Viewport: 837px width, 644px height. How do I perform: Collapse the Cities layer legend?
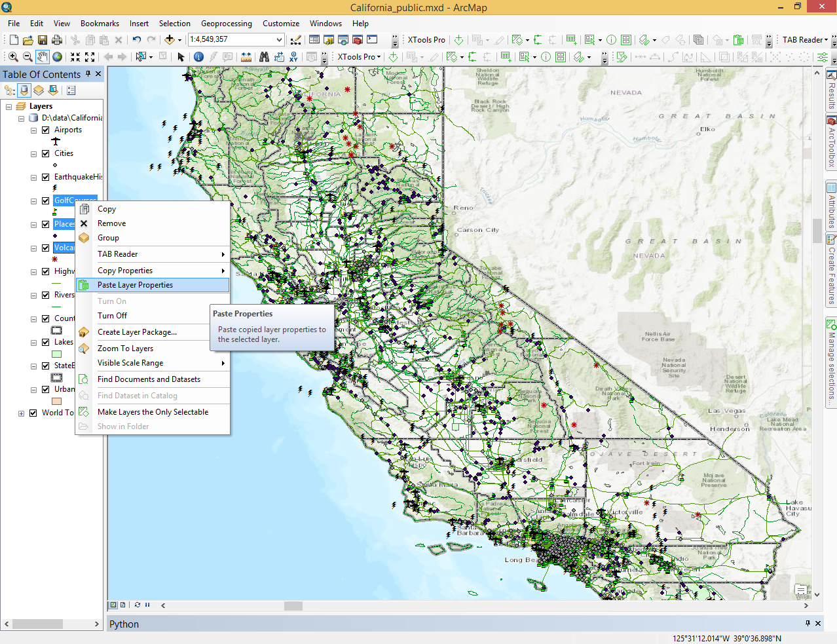pyautogui.click(x=33, y=154)
